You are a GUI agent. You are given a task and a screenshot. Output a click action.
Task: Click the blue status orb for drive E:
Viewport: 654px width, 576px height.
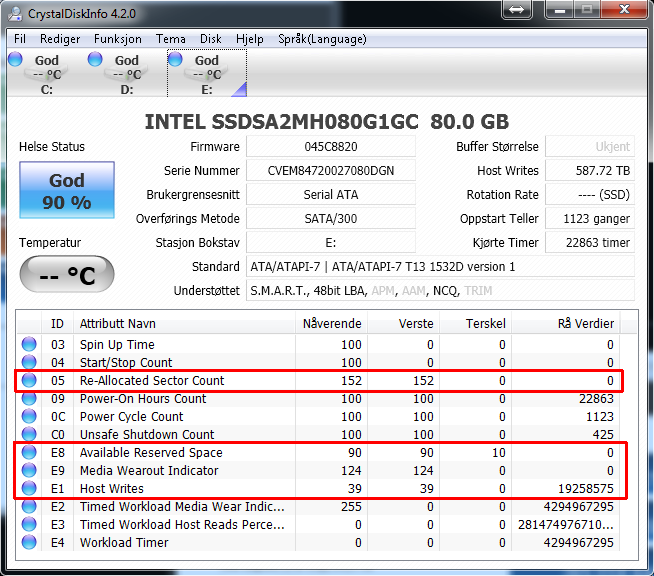pos(175,59)
